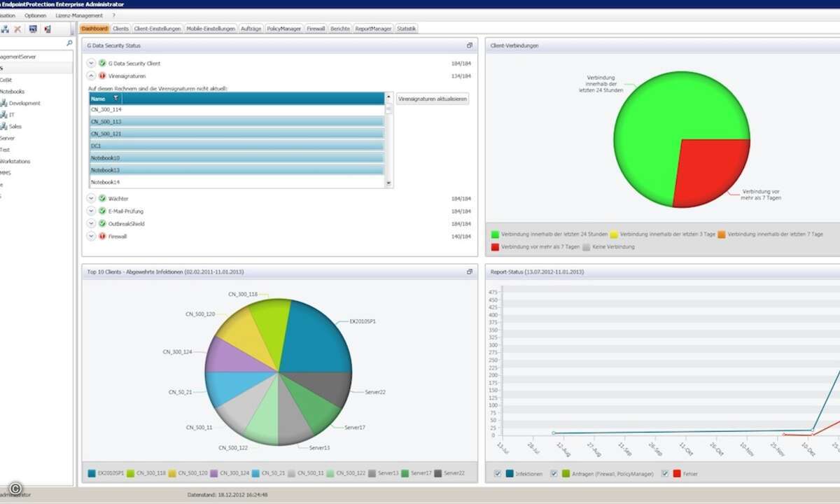
Task: Select the CN_500_113 row
Action: (x=237, y=122)
